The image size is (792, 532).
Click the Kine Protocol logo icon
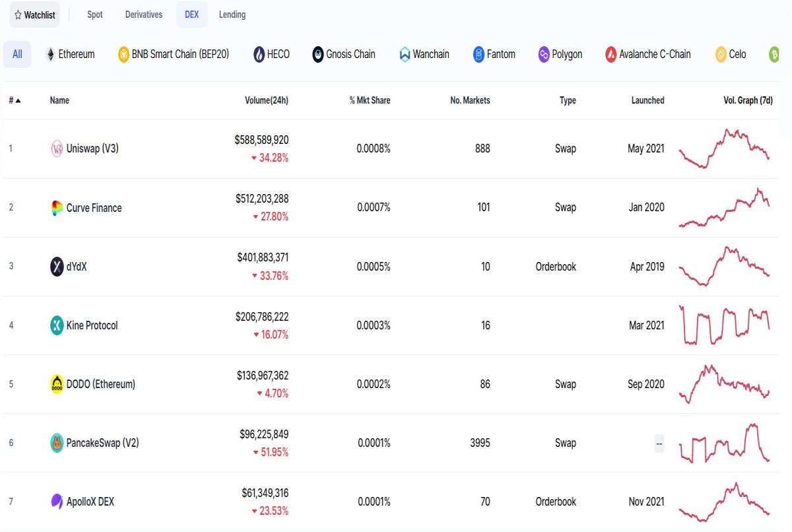pyautogui.click(x=57, y=325)
